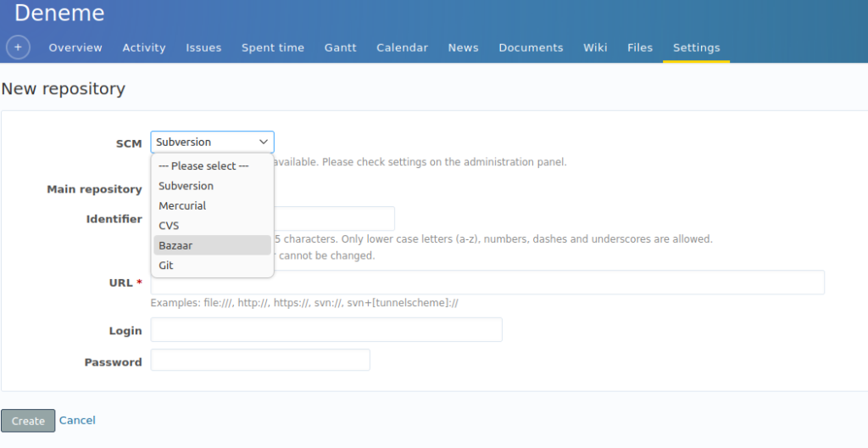Open the Spent time tab
The height and width of the screenshot is (448, 868).
coord(273,48)
